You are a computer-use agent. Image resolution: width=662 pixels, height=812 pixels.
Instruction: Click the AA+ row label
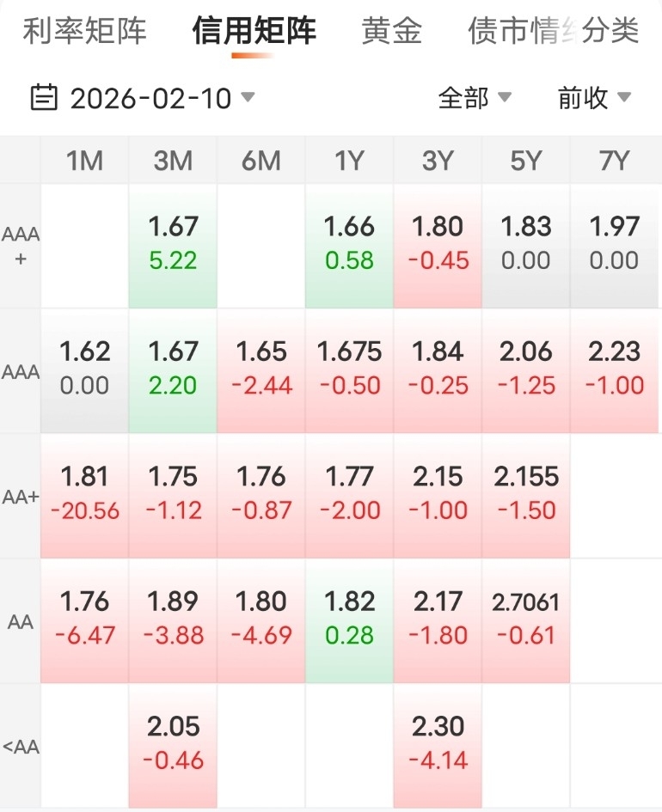point(21,496)
